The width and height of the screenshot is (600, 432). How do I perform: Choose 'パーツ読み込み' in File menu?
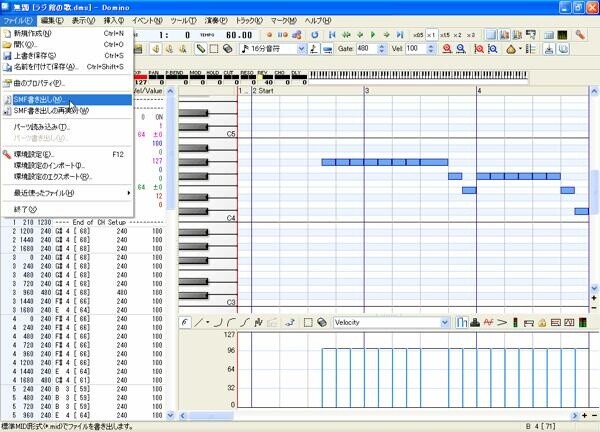click(67, 127)
